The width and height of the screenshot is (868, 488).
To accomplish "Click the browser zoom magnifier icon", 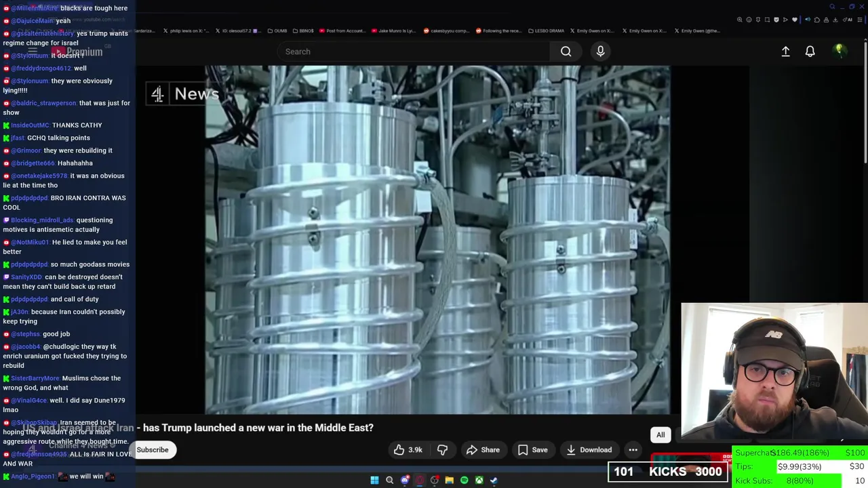I will pos(740,20).
